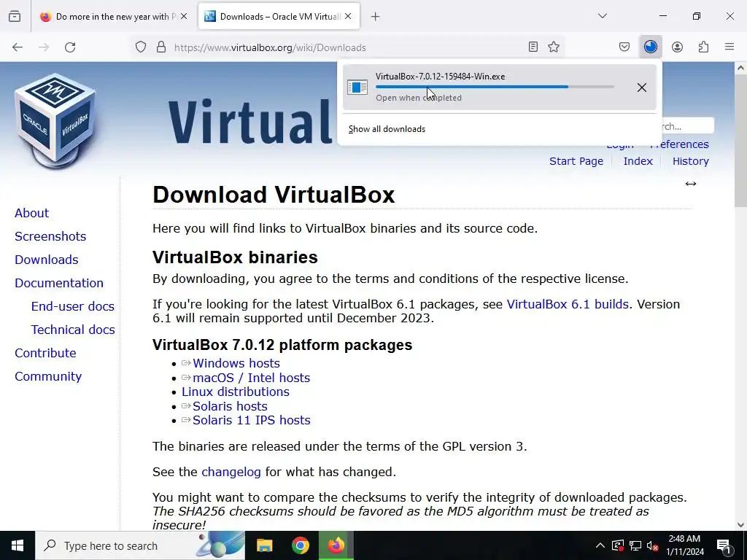Open the extensions puzzle icon
This screenshot has width=747, height=560.
(x=704, y=47)
